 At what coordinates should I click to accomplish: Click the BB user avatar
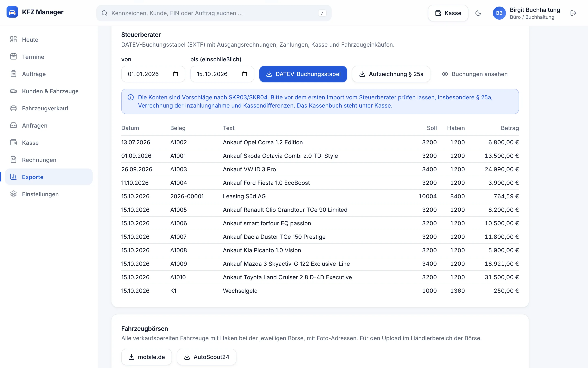coord(499,13)
